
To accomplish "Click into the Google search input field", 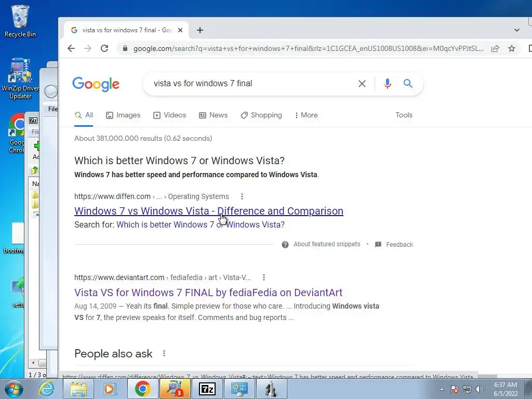I will [251, 84].
